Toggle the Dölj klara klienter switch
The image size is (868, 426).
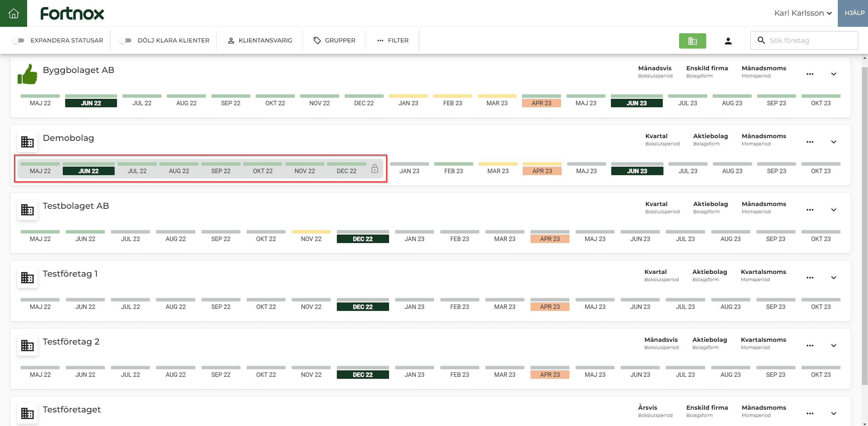(125, 40)
